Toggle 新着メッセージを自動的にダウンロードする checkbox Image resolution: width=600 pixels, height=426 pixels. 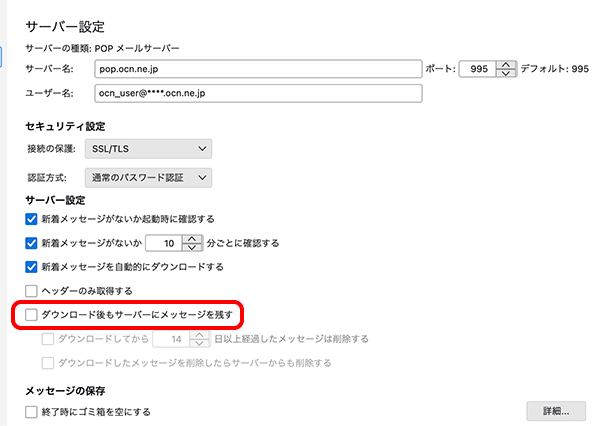[31, 267]
